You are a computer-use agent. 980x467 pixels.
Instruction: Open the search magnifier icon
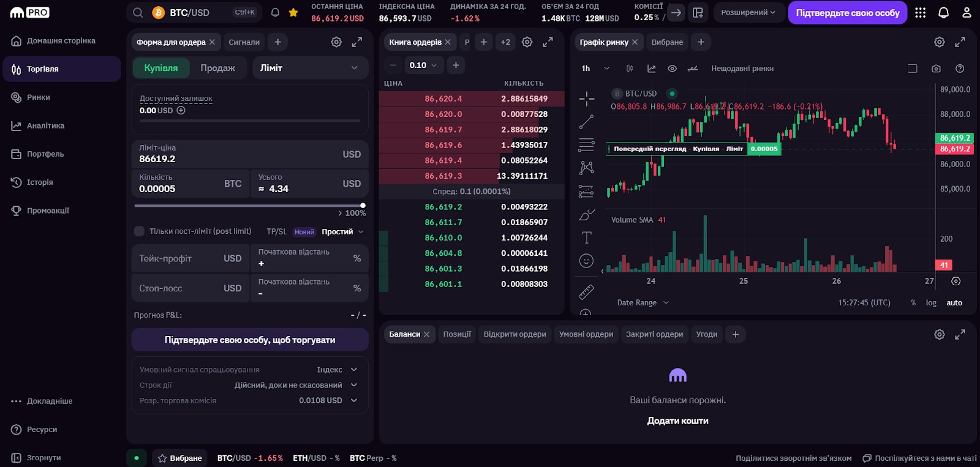138,13
